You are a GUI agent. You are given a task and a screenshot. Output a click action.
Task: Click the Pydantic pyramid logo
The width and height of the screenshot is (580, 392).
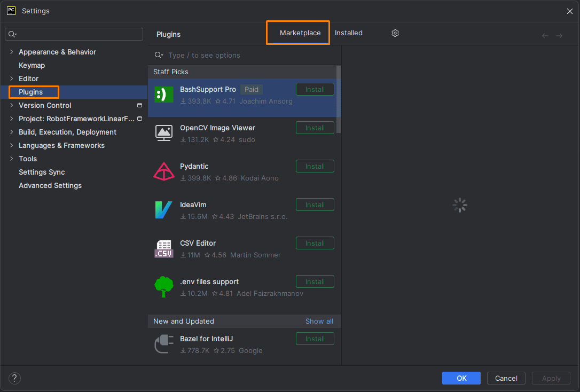click(x=164, y=171)
